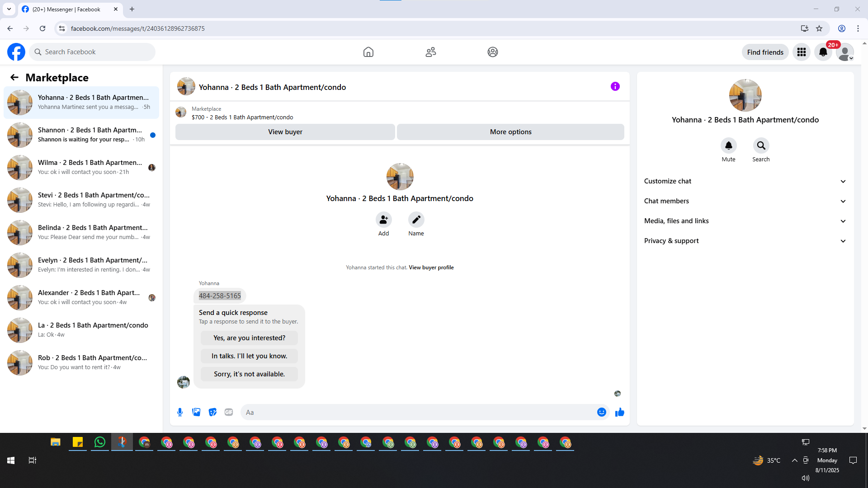The height and width of the screenshot is (488, 868).
Task: Expand Chat members section
Action: pyautogui.click(x=745, y=201)
